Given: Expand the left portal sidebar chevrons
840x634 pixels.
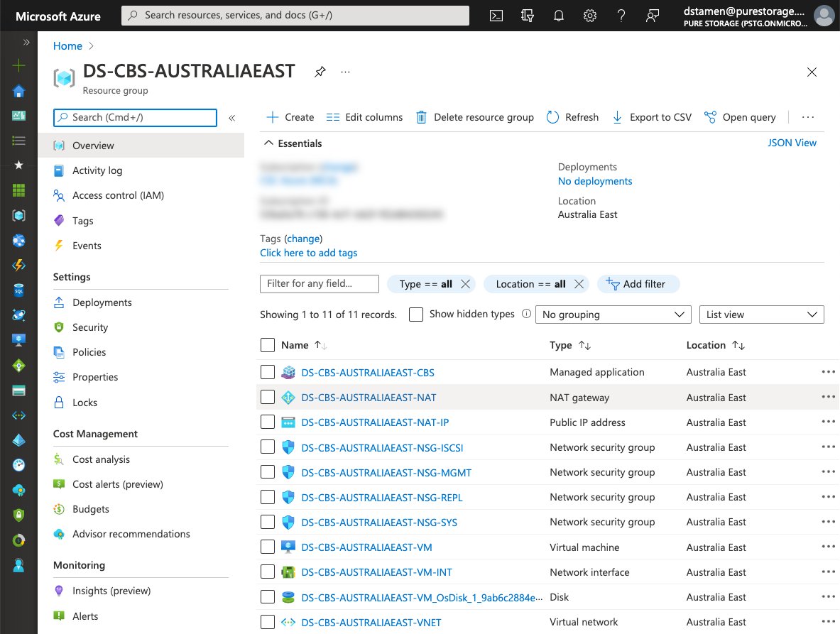Looking at the screenshot, I should (26, 42).
